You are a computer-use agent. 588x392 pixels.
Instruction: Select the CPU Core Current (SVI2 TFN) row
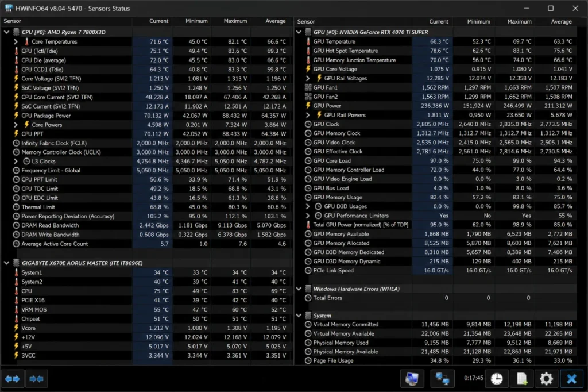pos(147,97)
